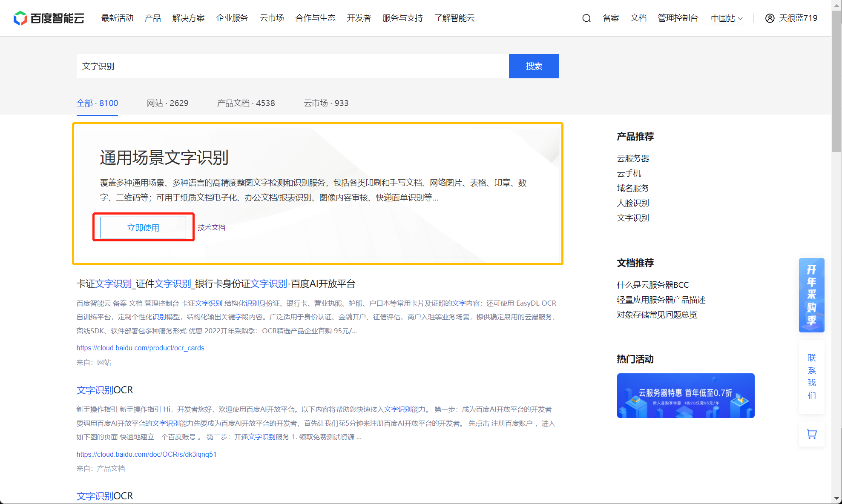Open the 企业服务 menu

point(232,18)
